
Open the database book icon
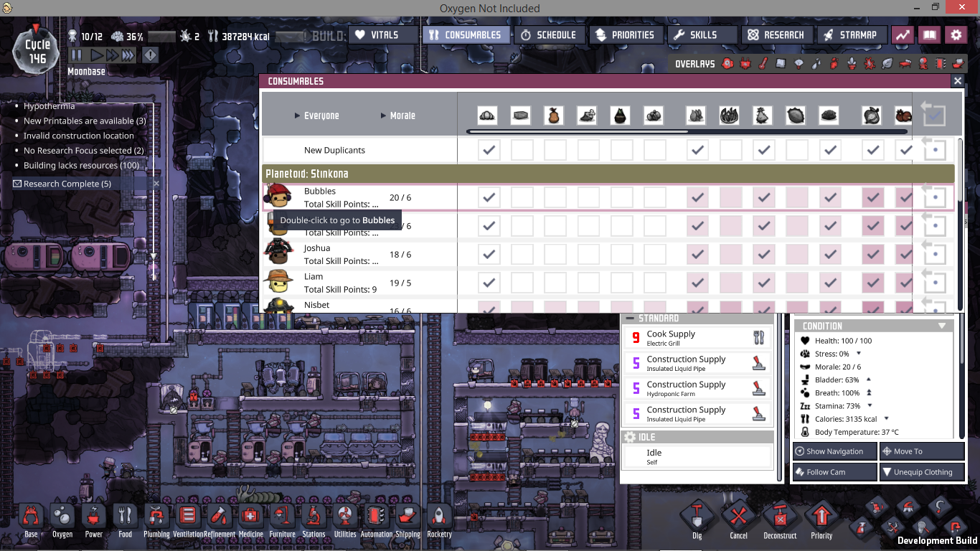click(x=929, y=35)
